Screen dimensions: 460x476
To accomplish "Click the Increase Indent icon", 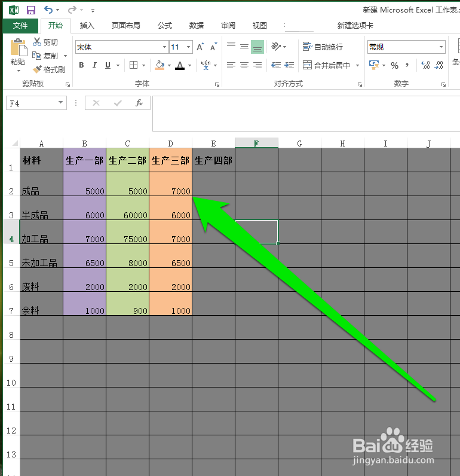I will pyautogui.click(x=289, y=65).
